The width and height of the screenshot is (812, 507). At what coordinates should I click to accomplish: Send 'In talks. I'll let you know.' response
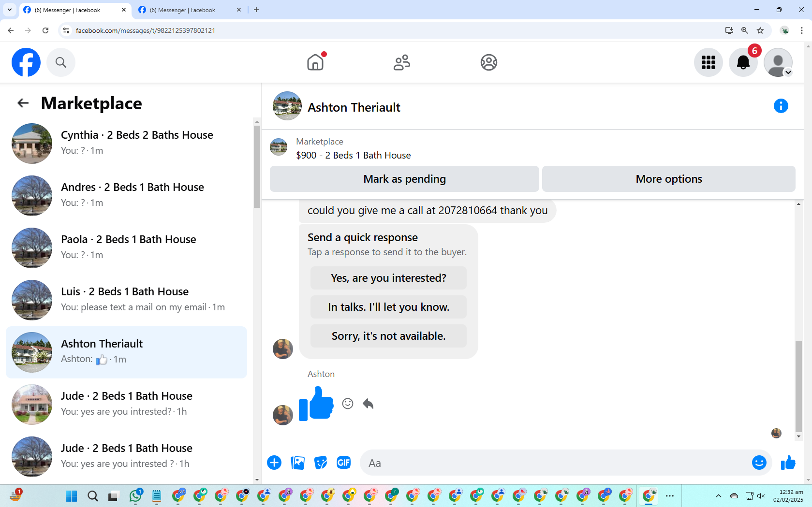click(x=388, y=307)
